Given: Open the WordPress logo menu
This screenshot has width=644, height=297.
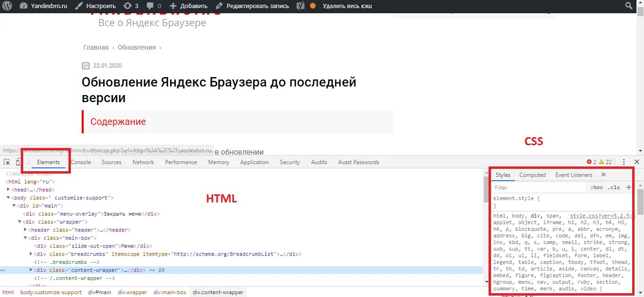Looking at the screenshot, I should coord(8,6).
